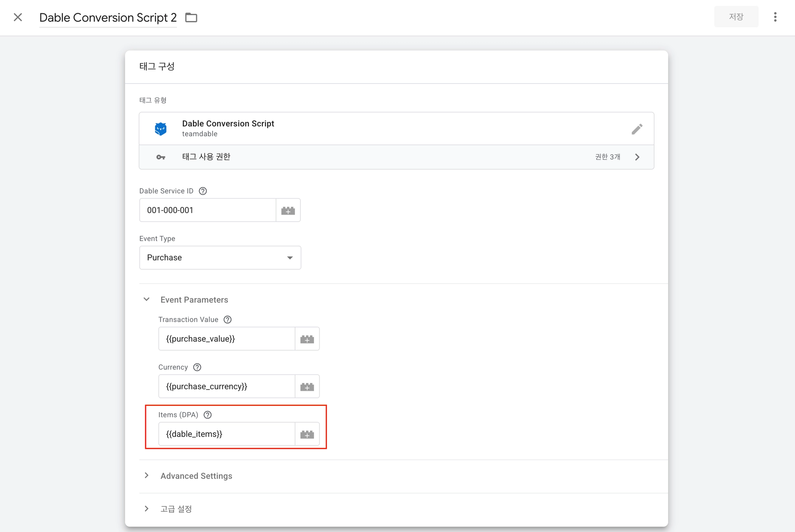This screenshot has height=532, width=795.
Task: Click the tag name Dable Conversion Script 2
Action: tap(108, 18)
